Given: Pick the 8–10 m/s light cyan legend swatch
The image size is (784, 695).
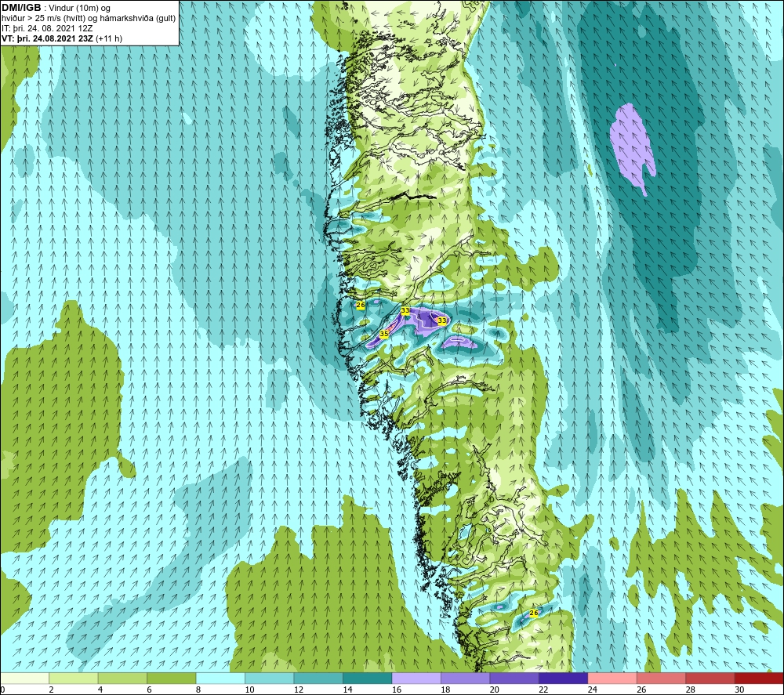Looking at the screenshot, I should coord(220,678).
